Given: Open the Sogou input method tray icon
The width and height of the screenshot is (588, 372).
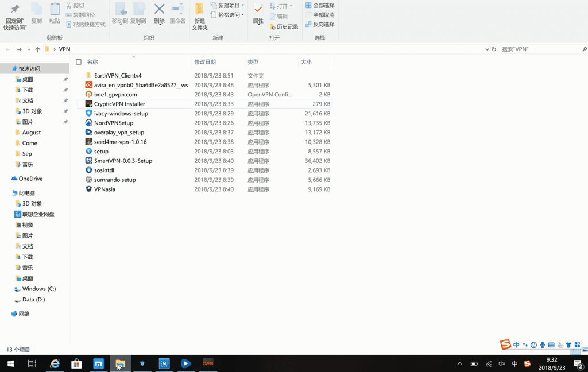Looking at the screenshot, I should 527,363.
